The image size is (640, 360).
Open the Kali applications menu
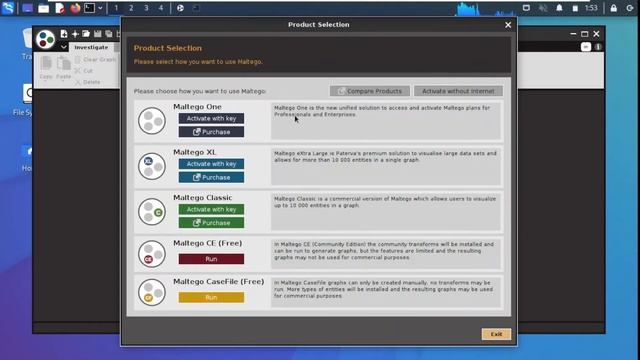pyautogui.click(x=8, y=8)
